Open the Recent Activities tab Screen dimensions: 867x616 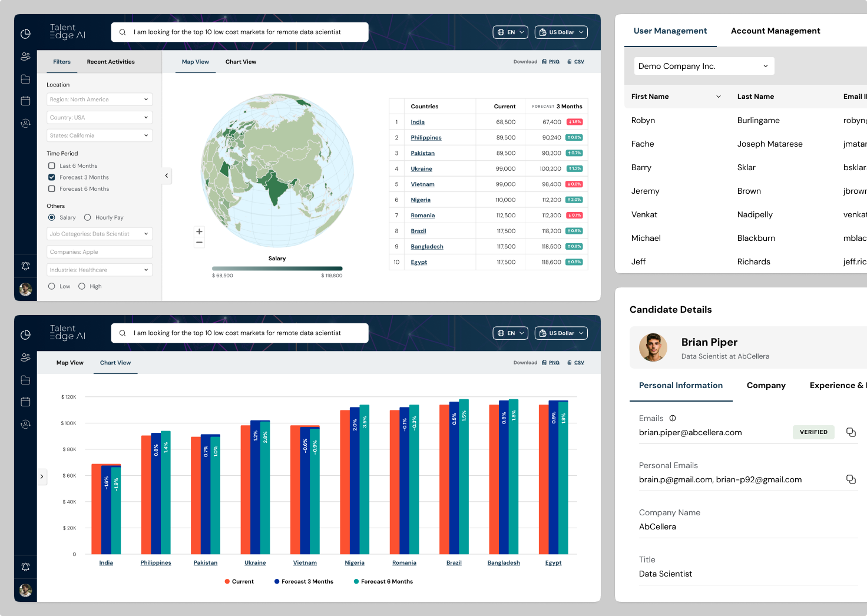tap(111, 62)
